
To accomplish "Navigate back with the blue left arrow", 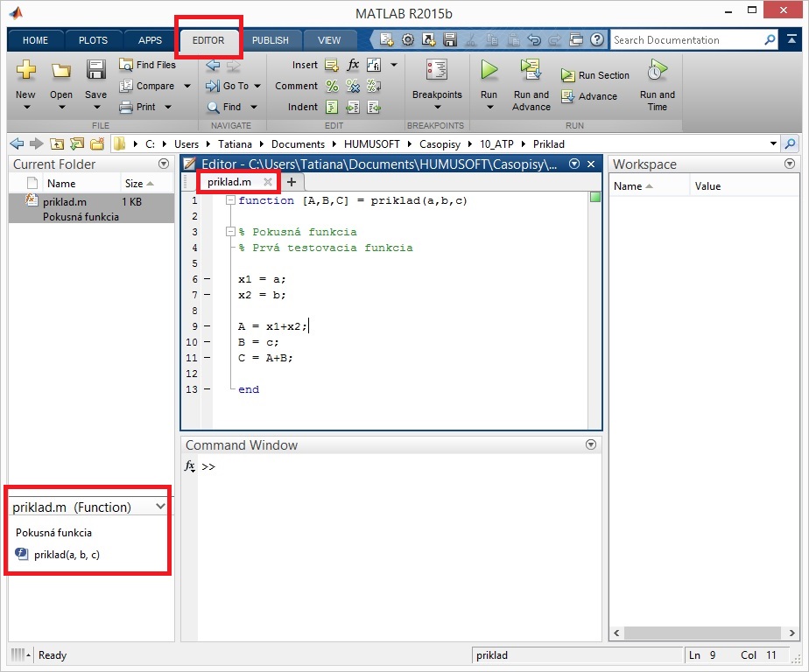I will click(x=213, y=65).
